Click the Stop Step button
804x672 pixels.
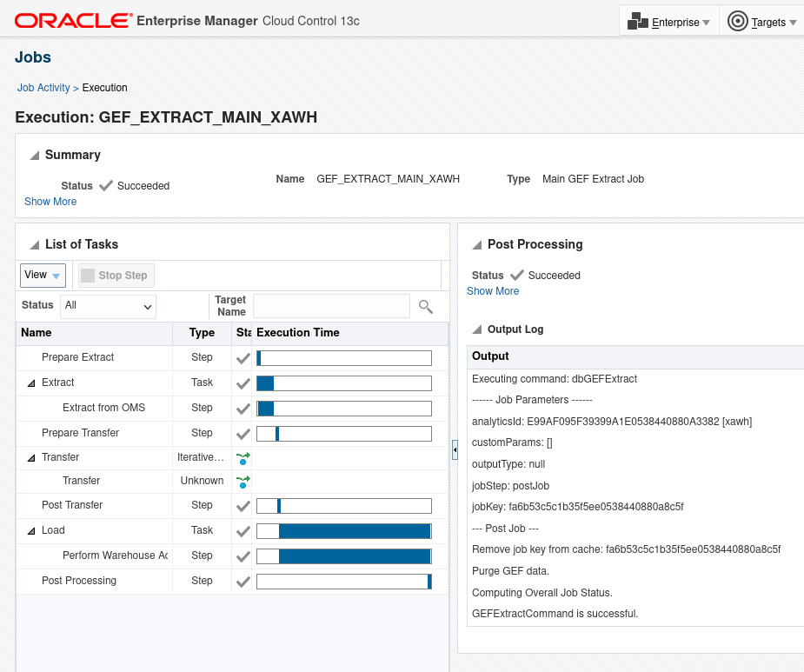pyautogui.click(x=116, y=276)
